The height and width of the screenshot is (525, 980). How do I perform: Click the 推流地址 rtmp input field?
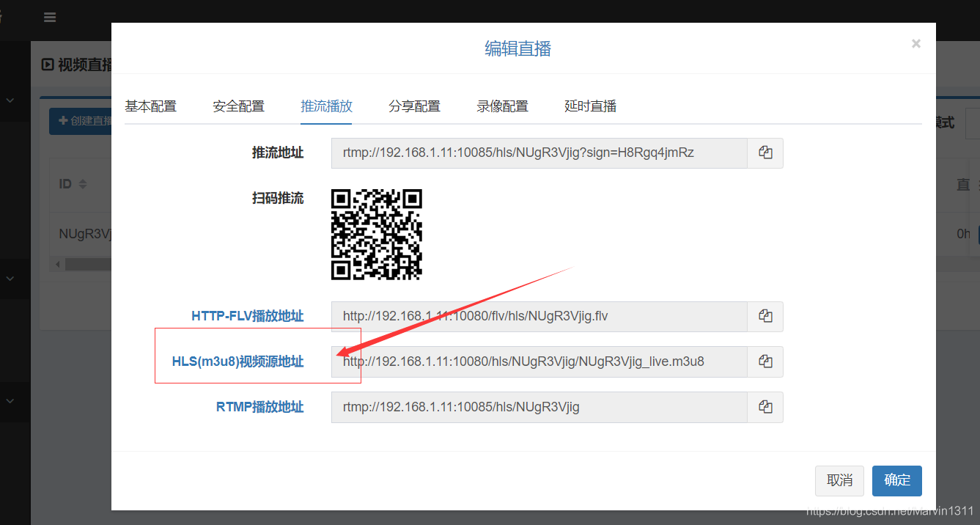pos(539,153)
